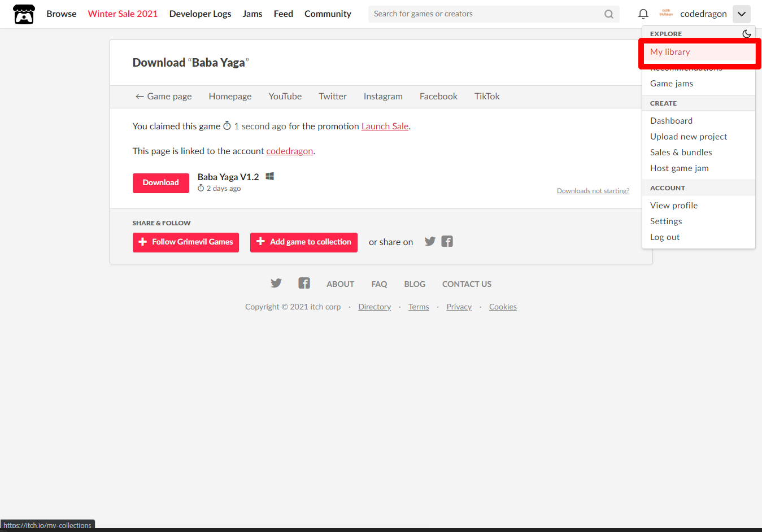Click the codedragon avatar image
The height and width of the screenshot is (532, 762).
[x=666, y=14]
